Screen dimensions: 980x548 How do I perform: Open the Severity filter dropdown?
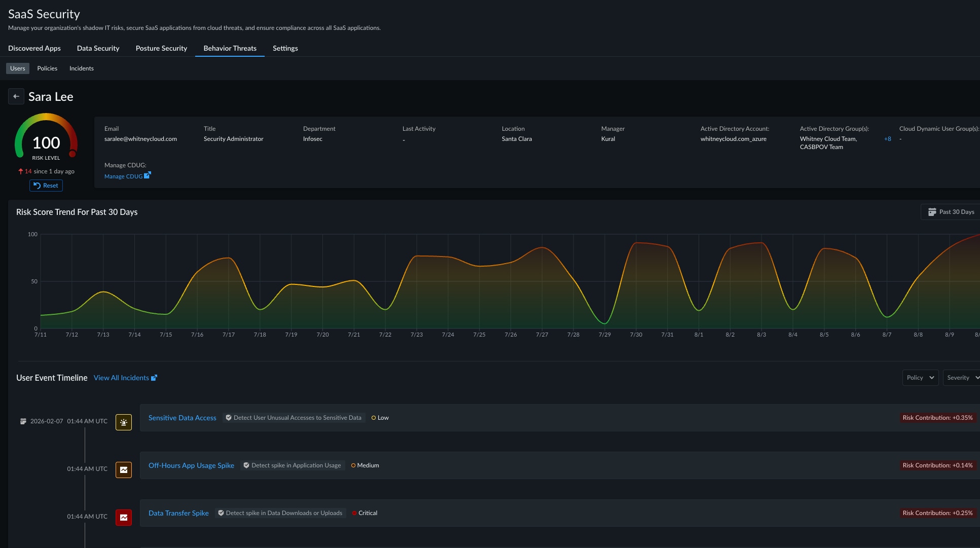961,378
